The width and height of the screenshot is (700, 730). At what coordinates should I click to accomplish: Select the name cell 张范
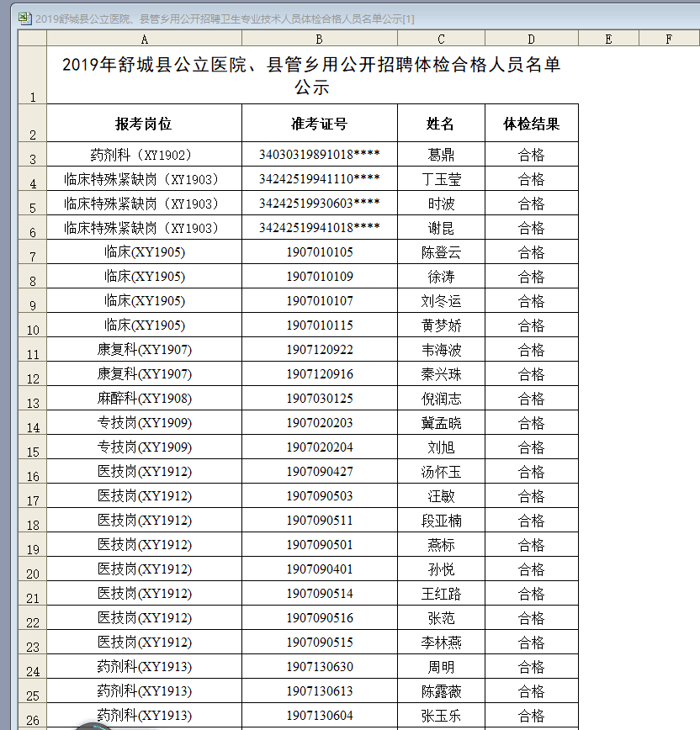tap(441, 618)
